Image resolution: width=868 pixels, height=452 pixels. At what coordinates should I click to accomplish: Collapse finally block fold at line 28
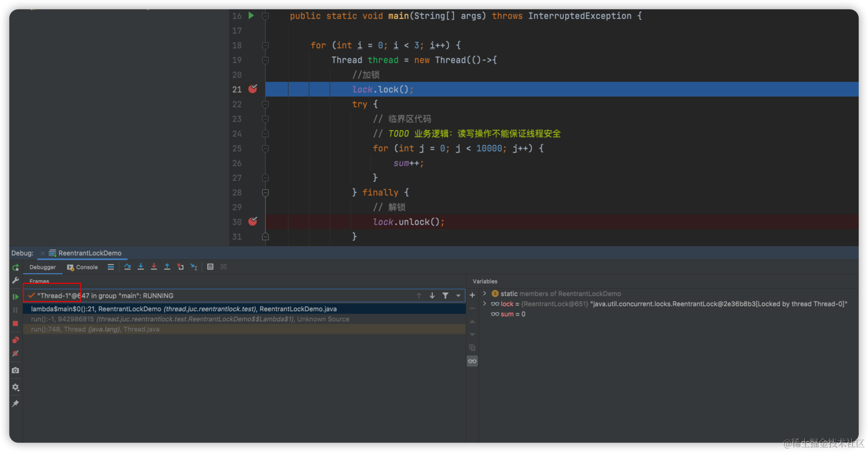265,193
